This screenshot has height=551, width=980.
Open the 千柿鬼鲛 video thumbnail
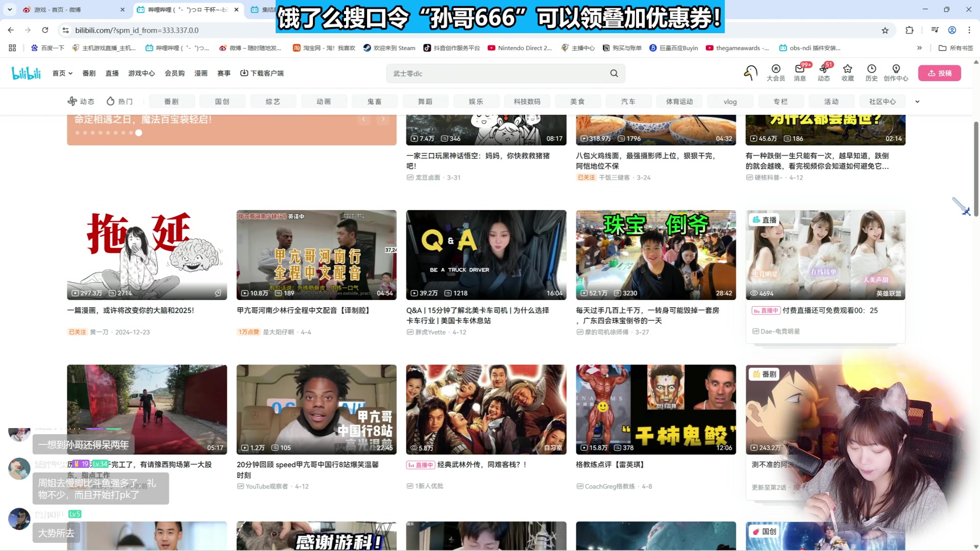pyautogui.click(x=656, y=409)
